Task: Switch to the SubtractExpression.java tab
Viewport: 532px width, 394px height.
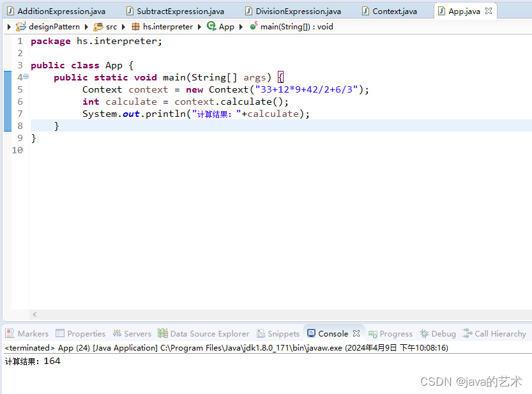Action: point(176,11)
